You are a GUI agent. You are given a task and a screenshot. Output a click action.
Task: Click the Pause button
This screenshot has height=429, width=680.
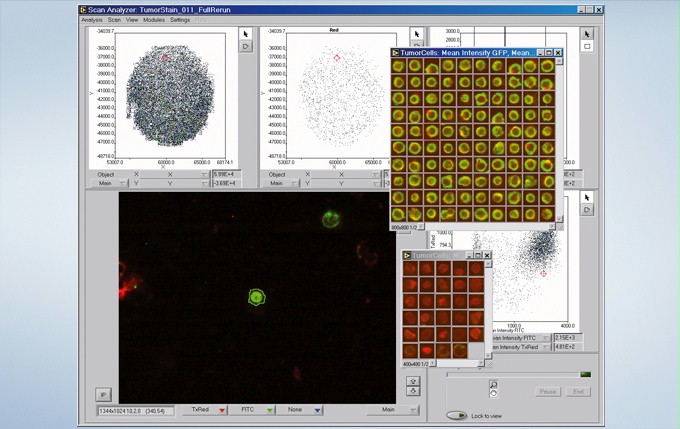tap(548, 392)
